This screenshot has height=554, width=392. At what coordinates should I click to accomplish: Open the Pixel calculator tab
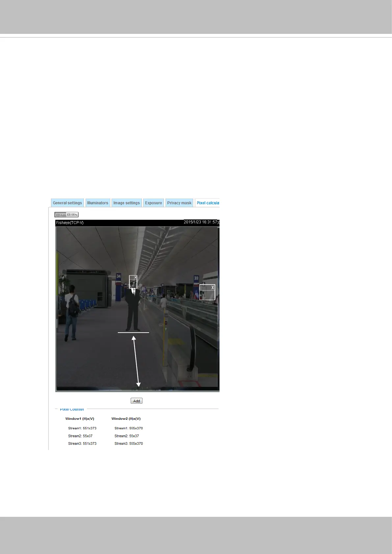tap(207, 203)
